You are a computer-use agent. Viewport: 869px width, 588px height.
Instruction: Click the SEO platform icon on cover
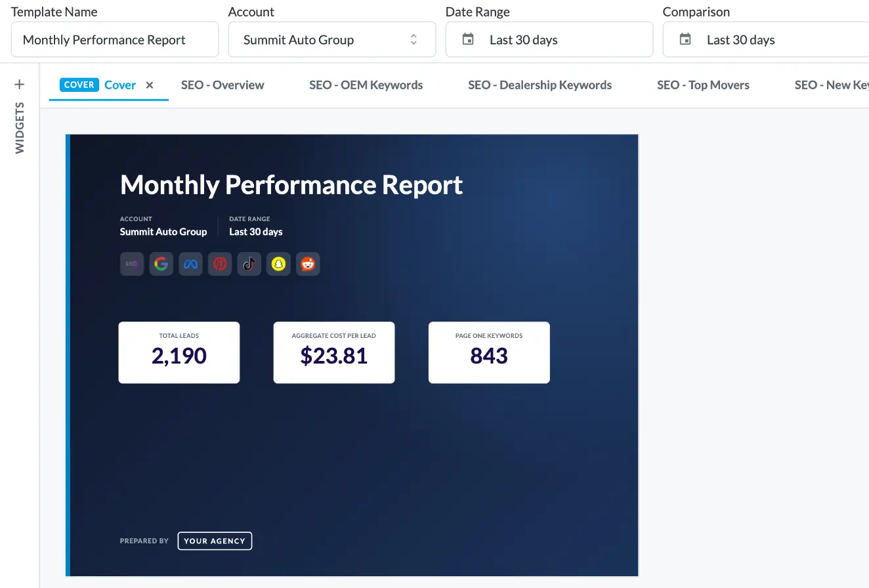(132, 264)
